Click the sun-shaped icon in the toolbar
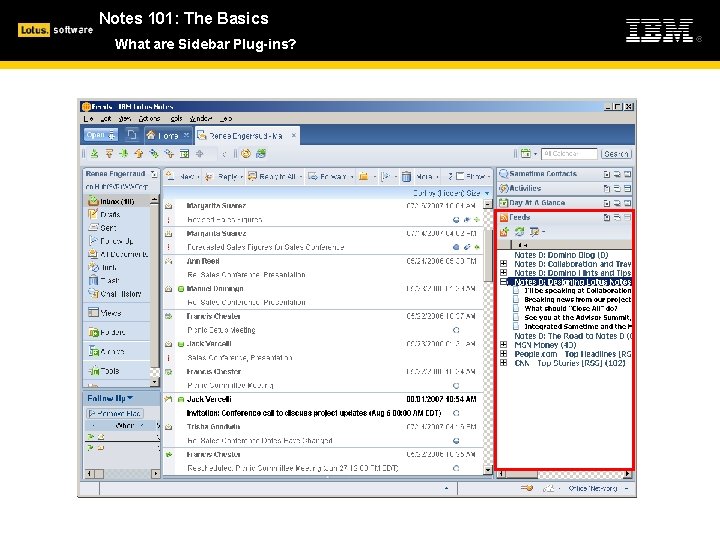 point(246,154)
